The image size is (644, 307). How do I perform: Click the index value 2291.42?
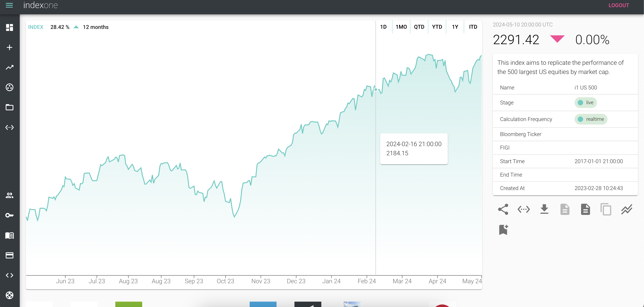[516, 39]
